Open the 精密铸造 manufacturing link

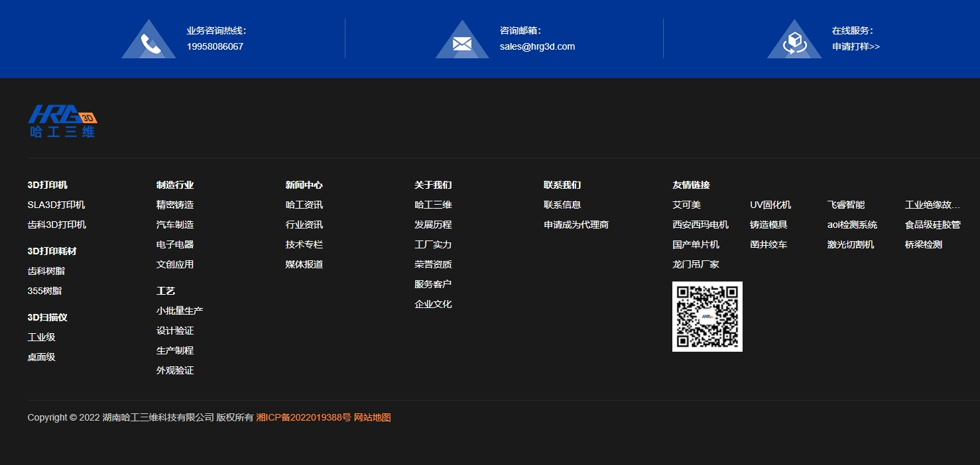pos(175,205)
